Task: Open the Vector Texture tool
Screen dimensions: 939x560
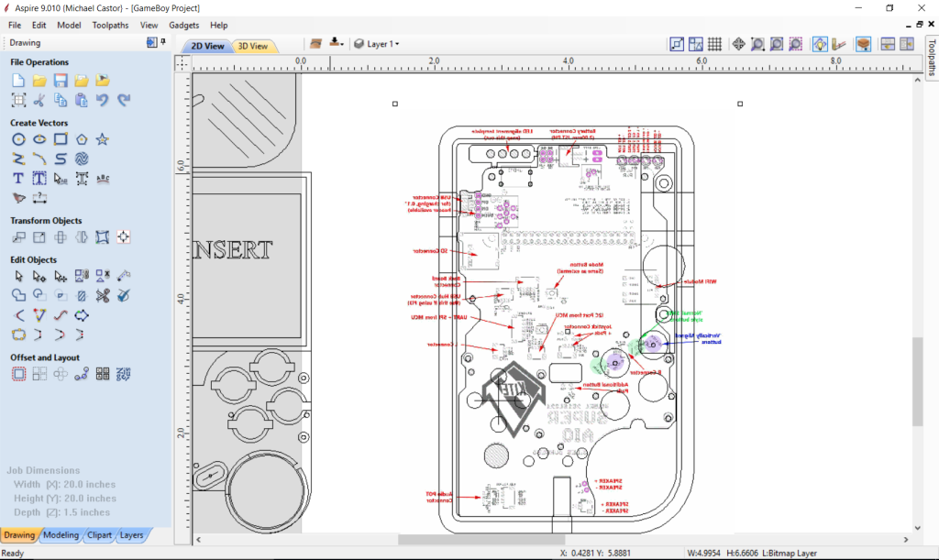Action: [82, 159]
